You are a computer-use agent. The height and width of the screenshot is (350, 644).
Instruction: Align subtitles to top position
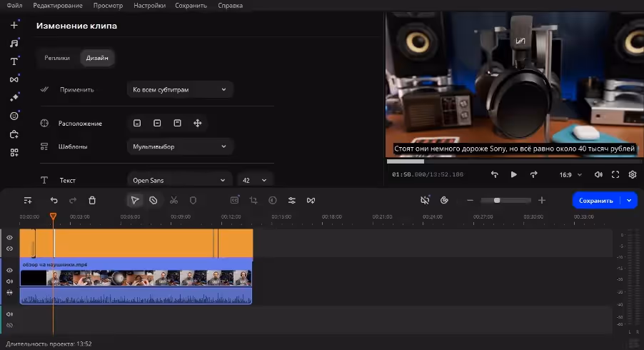point(178,124)
